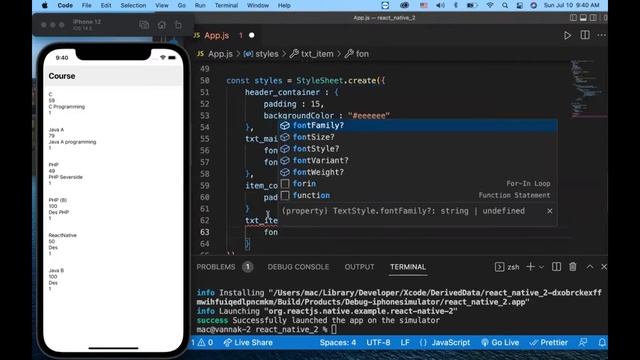
Task: Select the App.js editor tab
Action: [217, 36]
